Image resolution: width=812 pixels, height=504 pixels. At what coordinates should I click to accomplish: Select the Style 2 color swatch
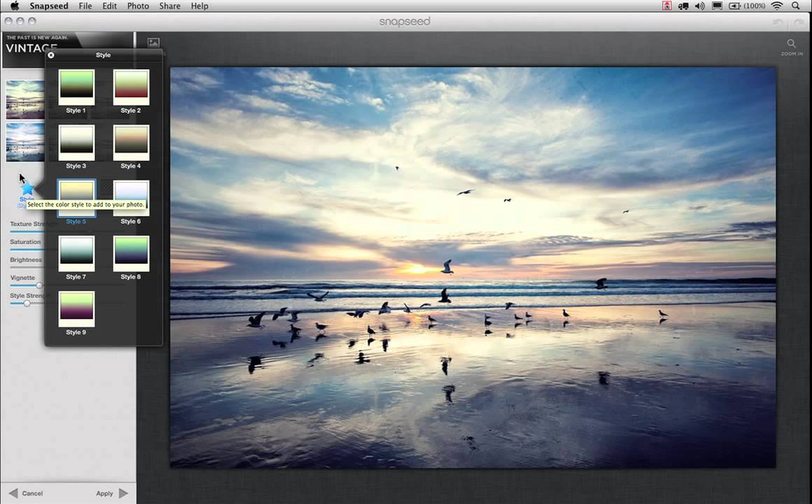pyautogui.click(x=131, y=87)
